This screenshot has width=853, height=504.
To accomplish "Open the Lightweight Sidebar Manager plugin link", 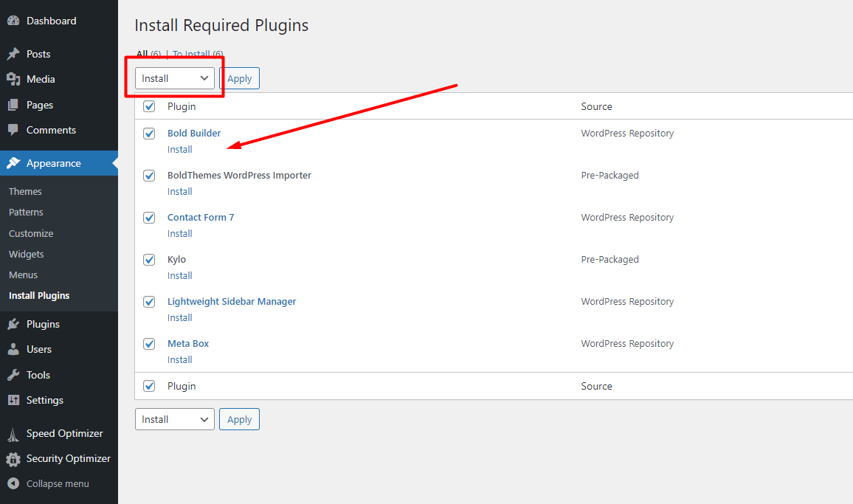I will pos(232,302).
